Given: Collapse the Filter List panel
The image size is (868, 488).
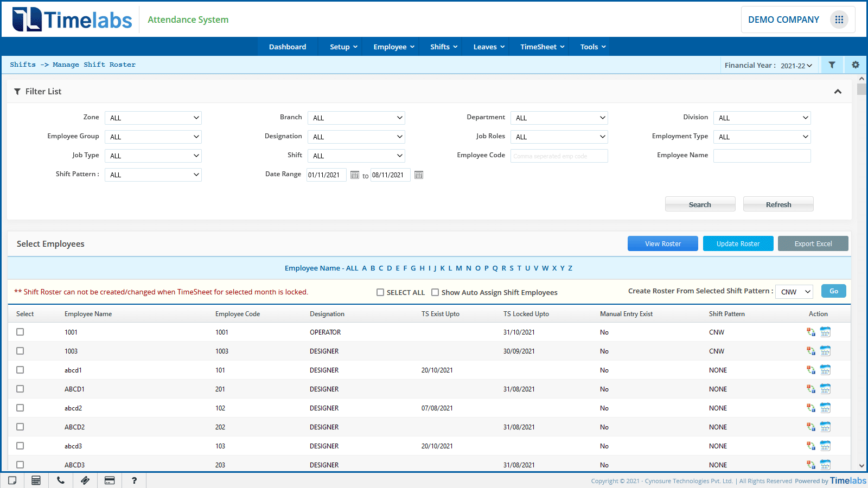Looking at the screenshot, I should tap(838, 92).
